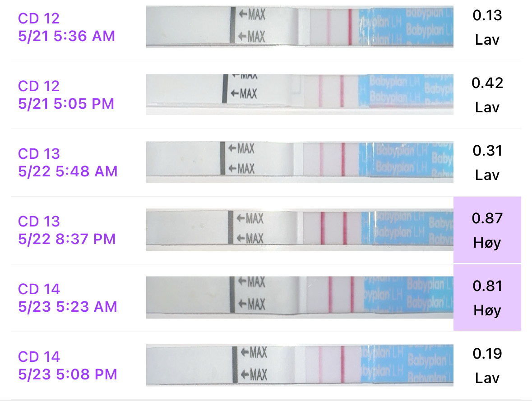Viewport: 532px width, 420px height.
Task: Tap the 5/21 5:05 PM strip image
Action: click(300, 94)
